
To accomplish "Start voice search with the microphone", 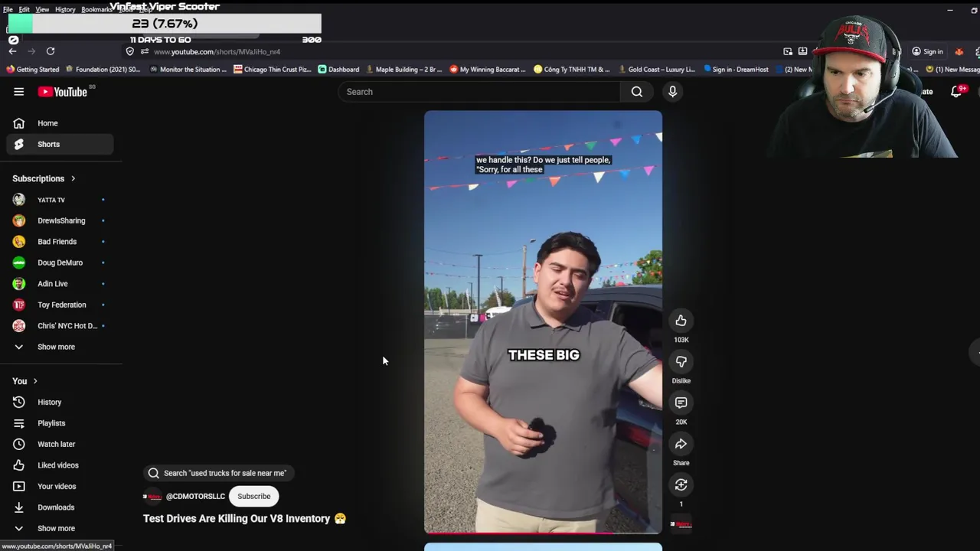I will (x=672, y=92).
